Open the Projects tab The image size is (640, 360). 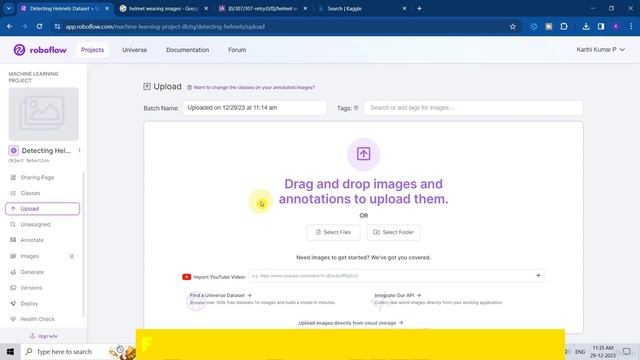pyautogui.click(x=92, y=50)
